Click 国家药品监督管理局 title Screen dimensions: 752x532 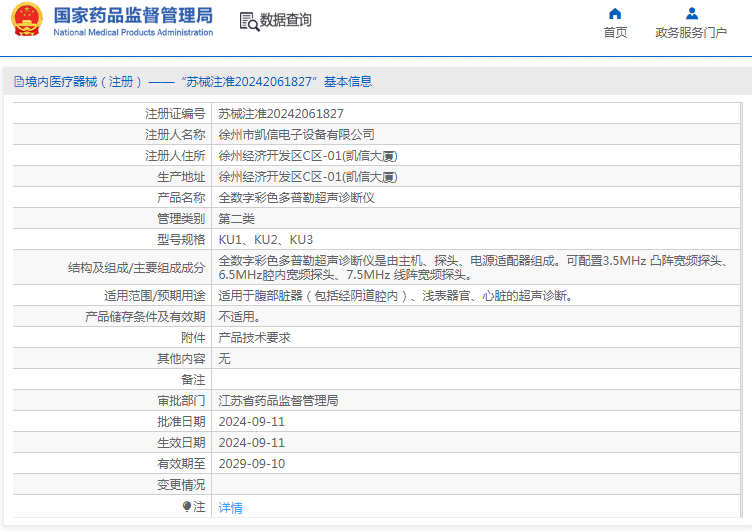pyautogui.click(x=133, y=15)
